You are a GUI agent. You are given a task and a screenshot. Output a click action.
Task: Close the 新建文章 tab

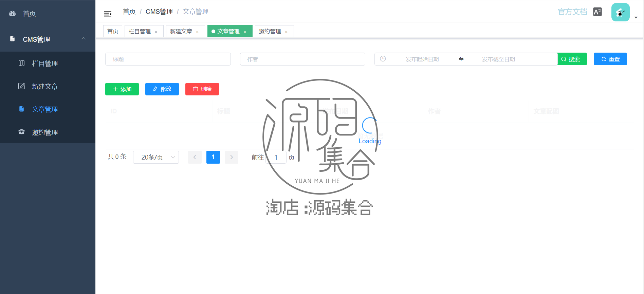(198, 32)
